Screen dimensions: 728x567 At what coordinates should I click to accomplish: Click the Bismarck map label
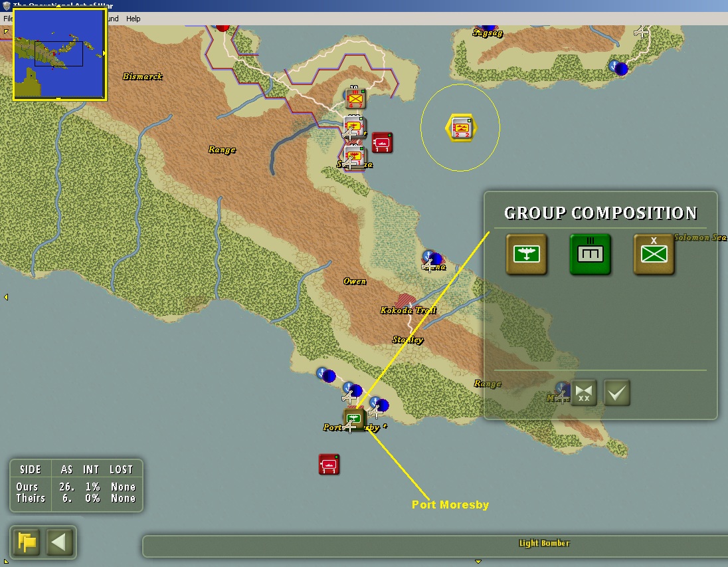point(142,76)
